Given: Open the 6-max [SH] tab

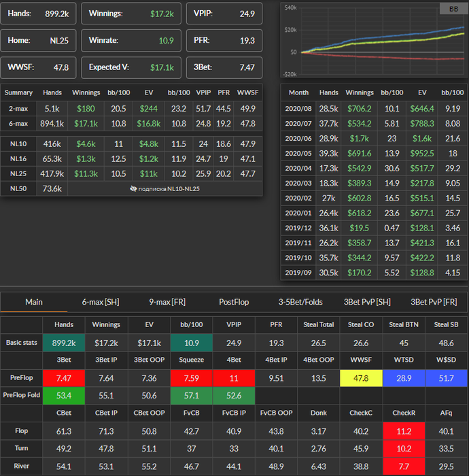Looking at the screenshot, I should [101, 302].
